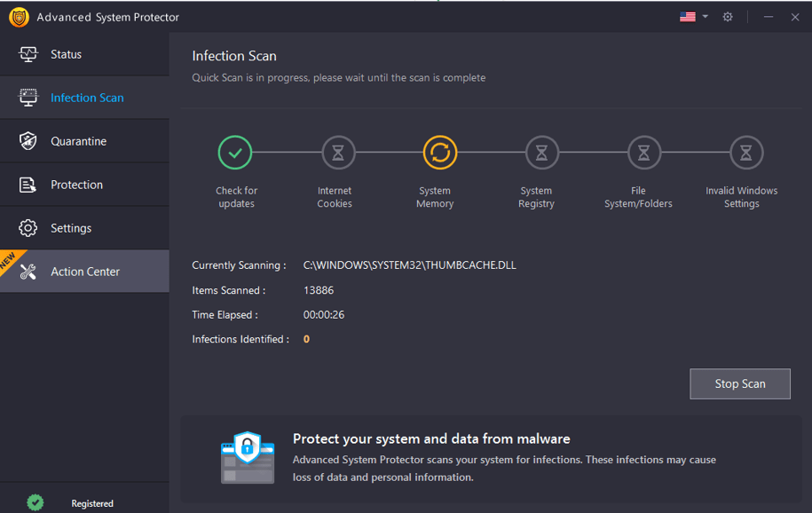Click the orange System Memory scanning icon
Viewport: 812px width, 513px height.
coord(439,153)
